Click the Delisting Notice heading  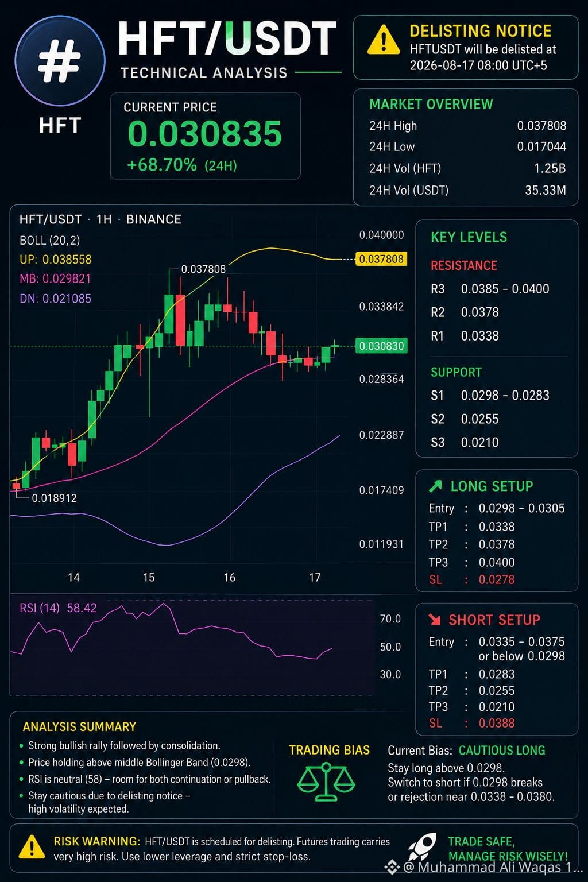[480, 31]
